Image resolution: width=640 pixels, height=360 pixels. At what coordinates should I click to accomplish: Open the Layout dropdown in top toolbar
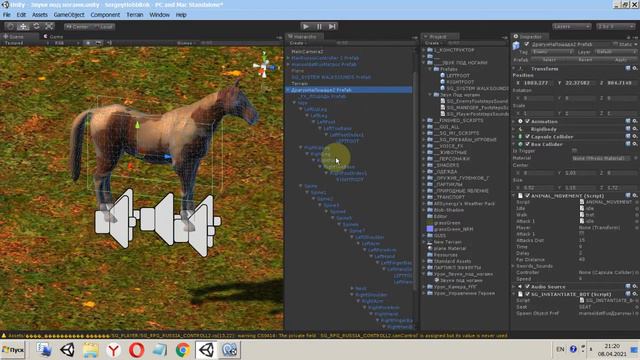pyautogui.click(x=616, y=26)
